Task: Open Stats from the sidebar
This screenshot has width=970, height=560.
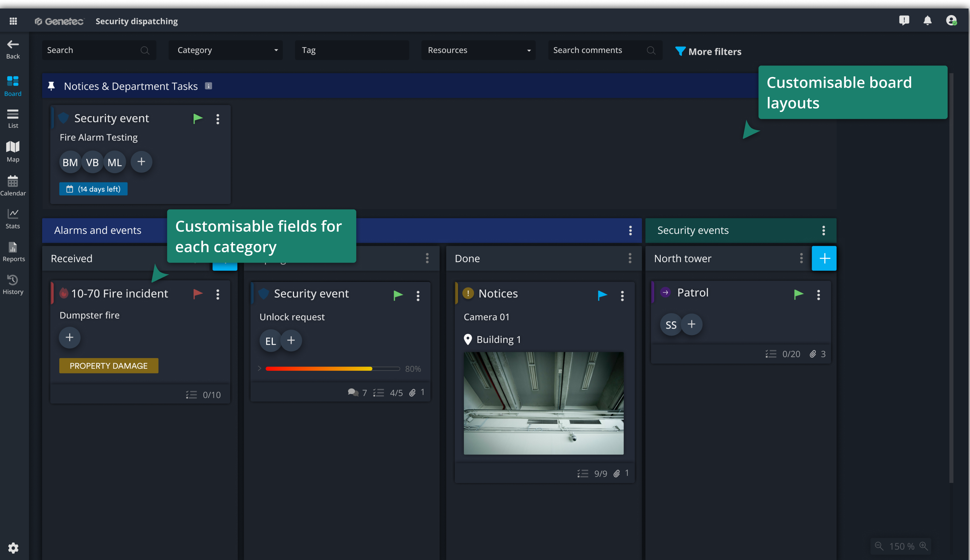Action: (x=13, y=218)
